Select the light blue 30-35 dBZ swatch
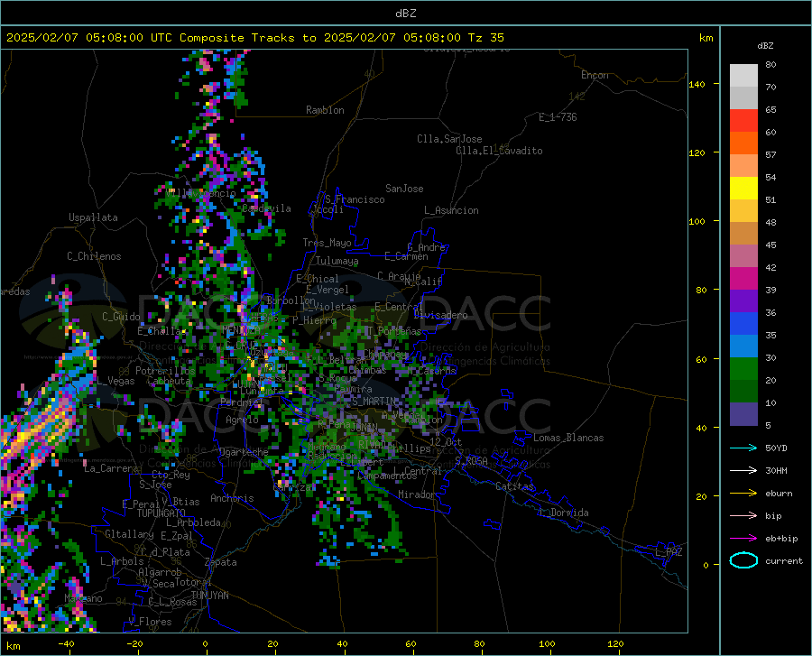The height and width of the screenshot is (656, 812). click(743, 346)
